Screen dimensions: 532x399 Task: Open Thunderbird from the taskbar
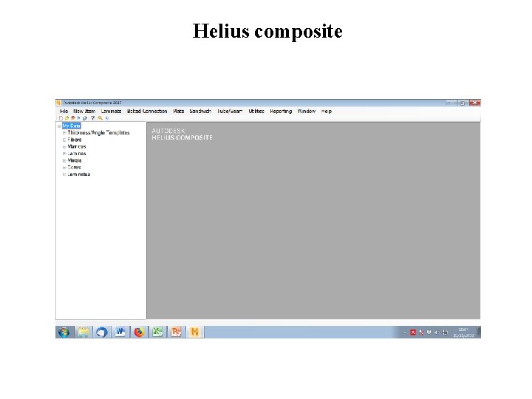(x=101, y=332)
